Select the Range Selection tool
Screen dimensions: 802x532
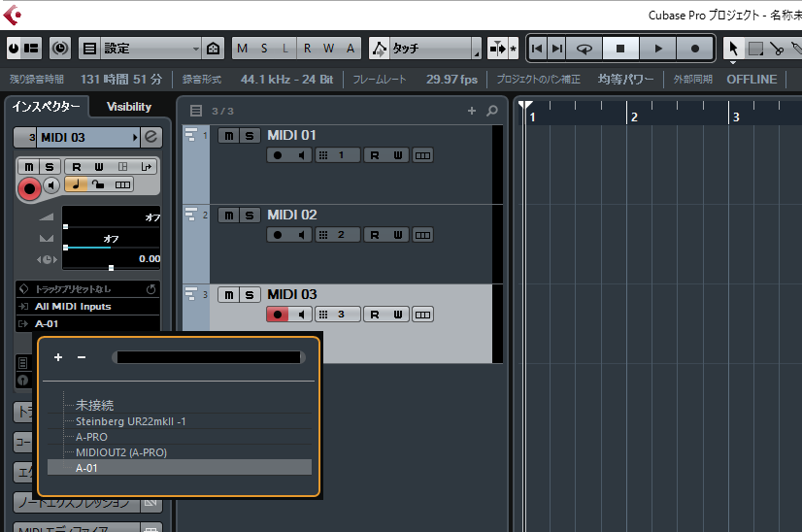755,49
